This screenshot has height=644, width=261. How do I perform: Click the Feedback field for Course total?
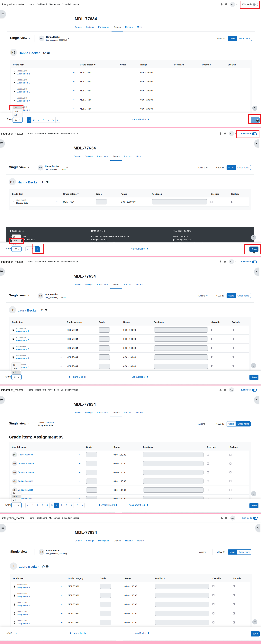point(179,202)
